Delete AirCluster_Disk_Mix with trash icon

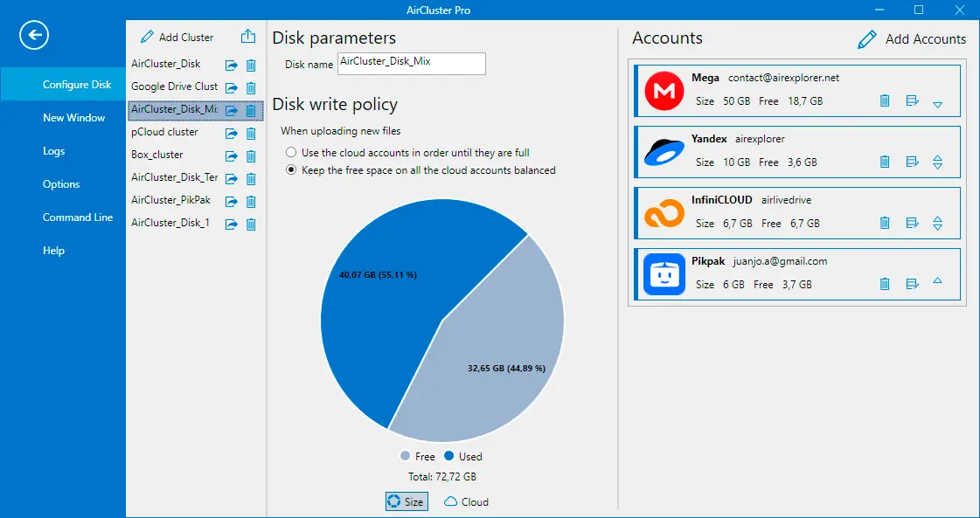(251, 111)
